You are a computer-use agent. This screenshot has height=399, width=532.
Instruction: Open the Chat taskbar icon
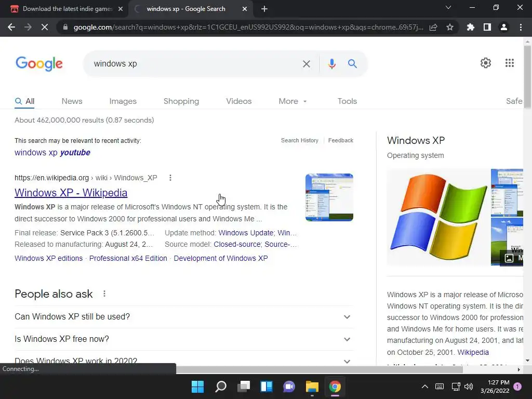[x=289, y=387]
